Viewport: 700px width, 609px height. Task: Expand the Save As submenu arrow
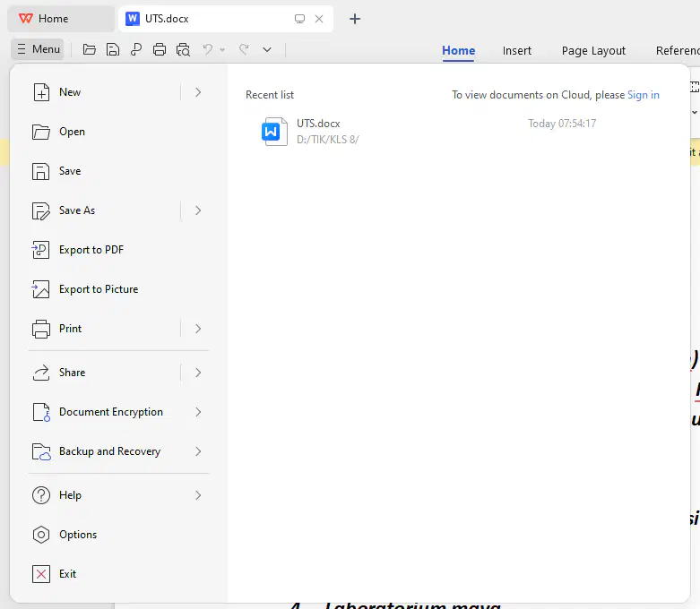(198, 210)
